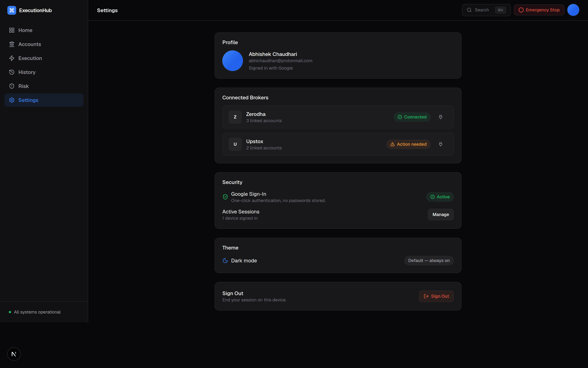The width and height of the screenshot is (588, 368).
Task: Click the 2 linked accounts text
Action: point(264,148)
